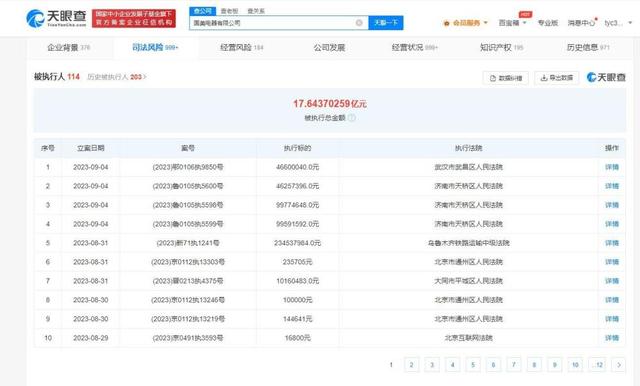Switch to the 经营风险 tab
This screenshot has height=386, width=640.
point(242,48)
